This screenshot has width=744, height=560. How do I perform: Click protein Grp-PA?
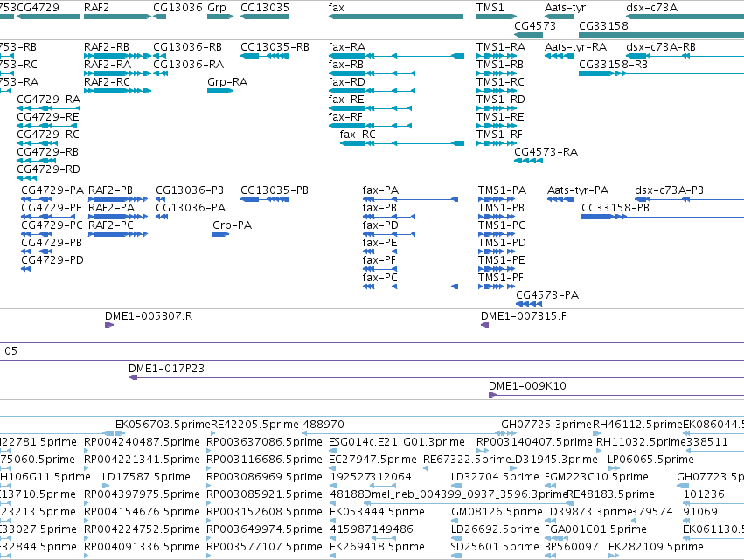point(220,234)
